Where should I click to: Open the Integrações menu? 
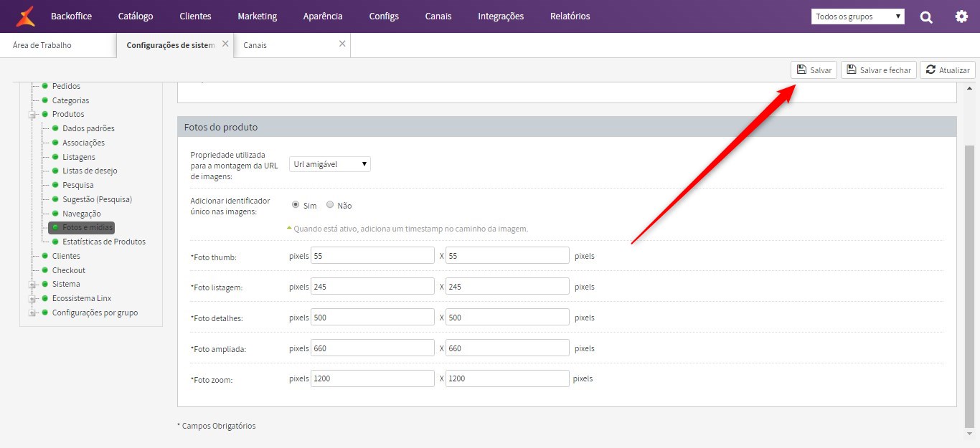(x=501, y=16)
